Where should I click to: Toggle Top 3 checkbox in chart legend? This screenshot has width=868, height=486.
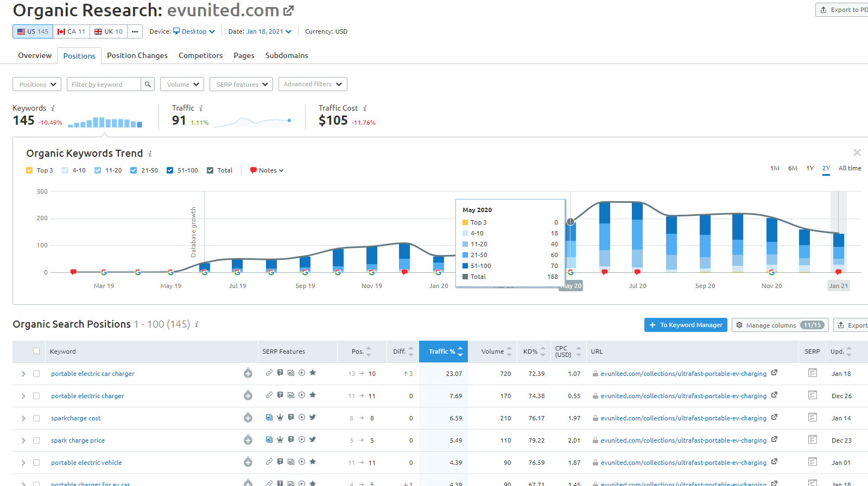(x=29, y=170)
